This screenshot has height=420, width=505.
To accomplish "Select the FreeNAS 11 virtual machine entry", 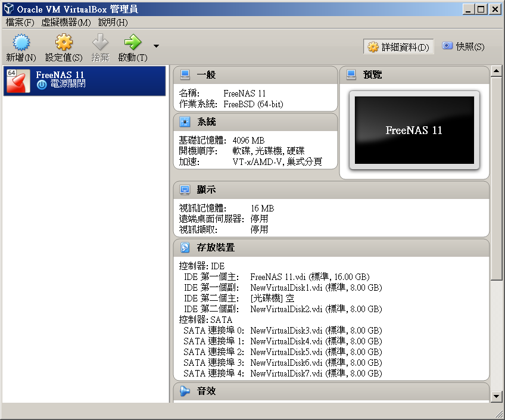I will (x=85, y=81).
